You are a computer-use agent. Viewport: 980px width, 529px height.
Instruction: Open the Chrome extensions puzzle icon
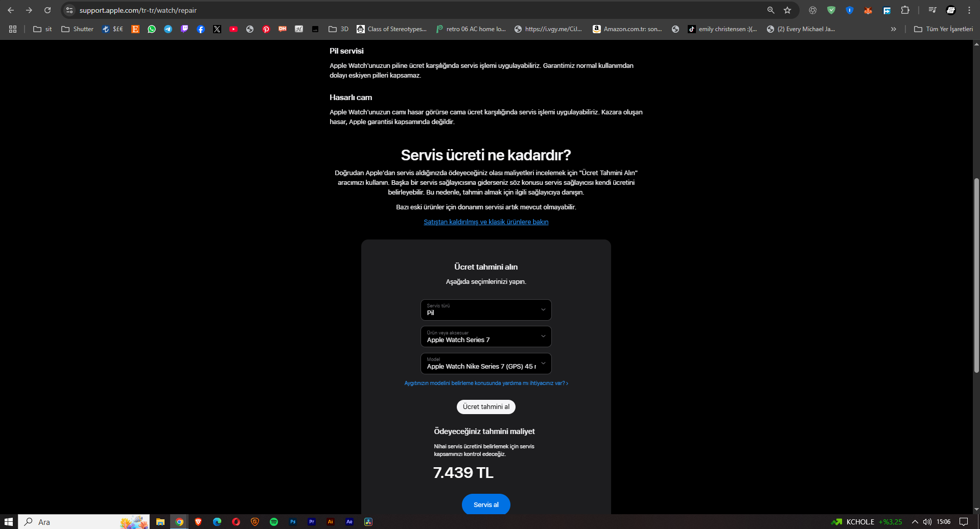tap(905, 10)
